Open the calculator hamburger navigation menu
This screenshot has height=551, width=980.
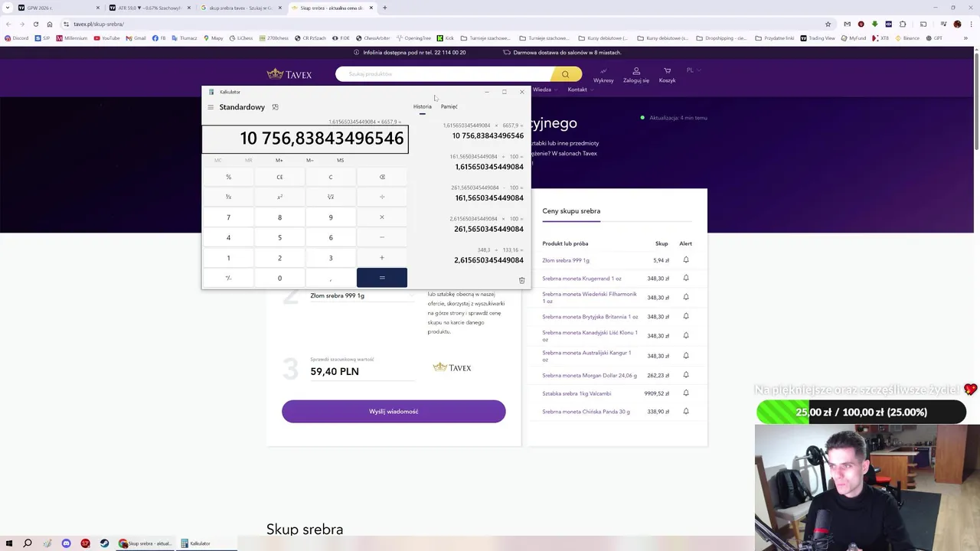click(x=211, y=107)
